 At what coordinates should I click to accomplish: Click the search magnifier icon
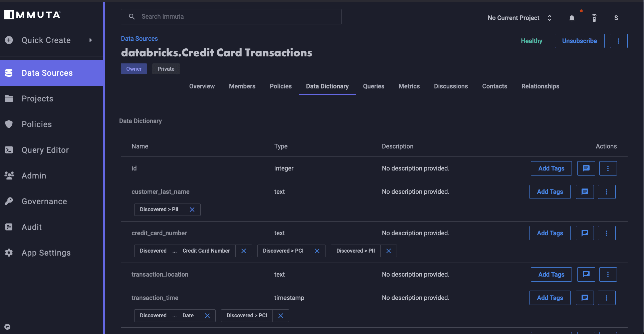pyautogui.click(x=132, y=17)
